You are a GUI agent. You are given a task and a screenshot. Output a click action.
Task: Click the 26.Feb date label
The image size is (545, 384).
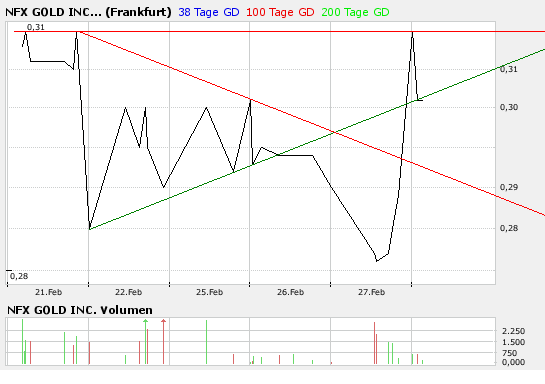coord(291,292)
